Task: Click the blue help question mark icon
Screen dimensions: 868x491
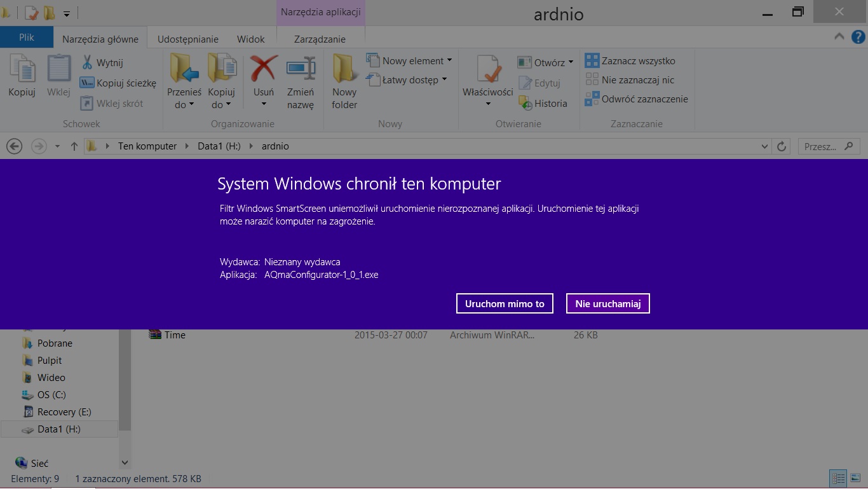Action: point(857,37)
